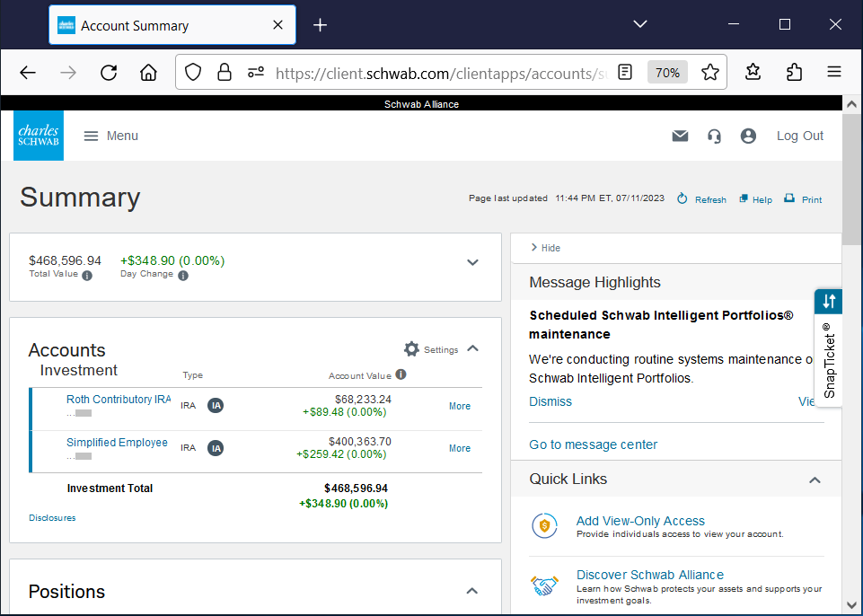
Task: Bookmark this page with star icon
Action: point(710,72)
